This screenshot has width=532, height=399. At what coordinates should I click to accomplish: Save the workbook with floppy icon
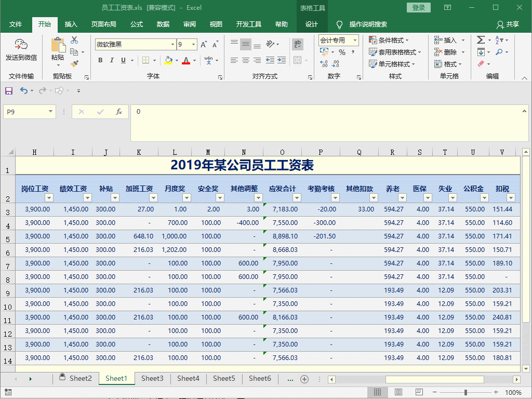(9, 90)
